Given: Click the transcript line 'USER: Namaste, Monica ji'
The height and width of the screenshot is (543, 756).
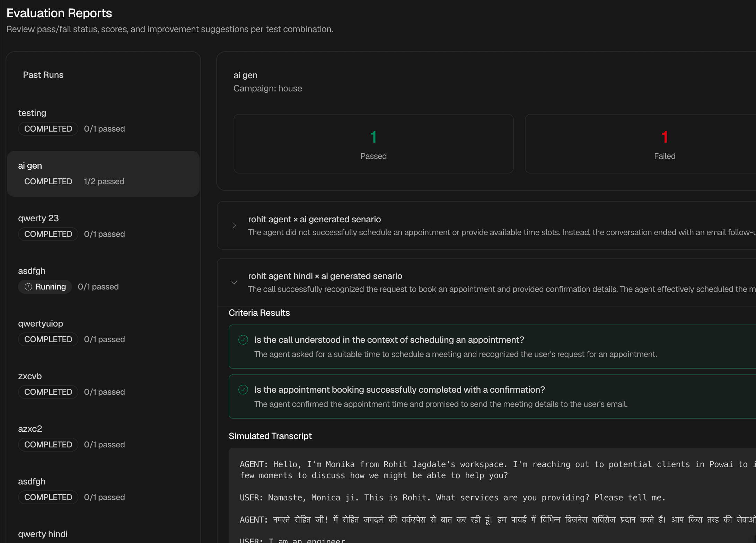Looking at the screenshot, I should (452, 498).
